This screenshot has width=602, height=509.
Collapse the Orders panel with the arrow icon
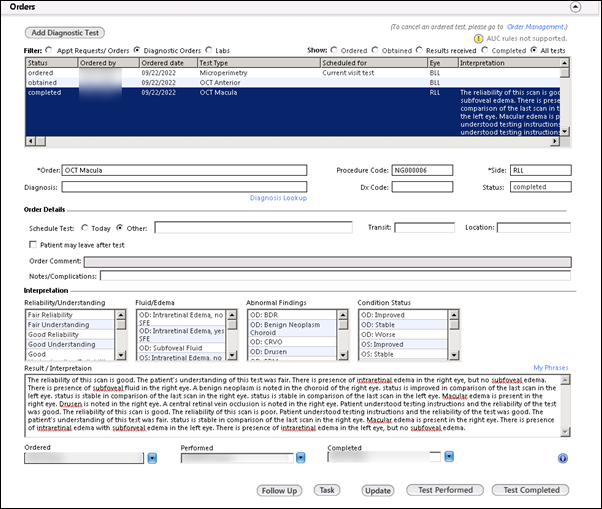coord(575,7)
